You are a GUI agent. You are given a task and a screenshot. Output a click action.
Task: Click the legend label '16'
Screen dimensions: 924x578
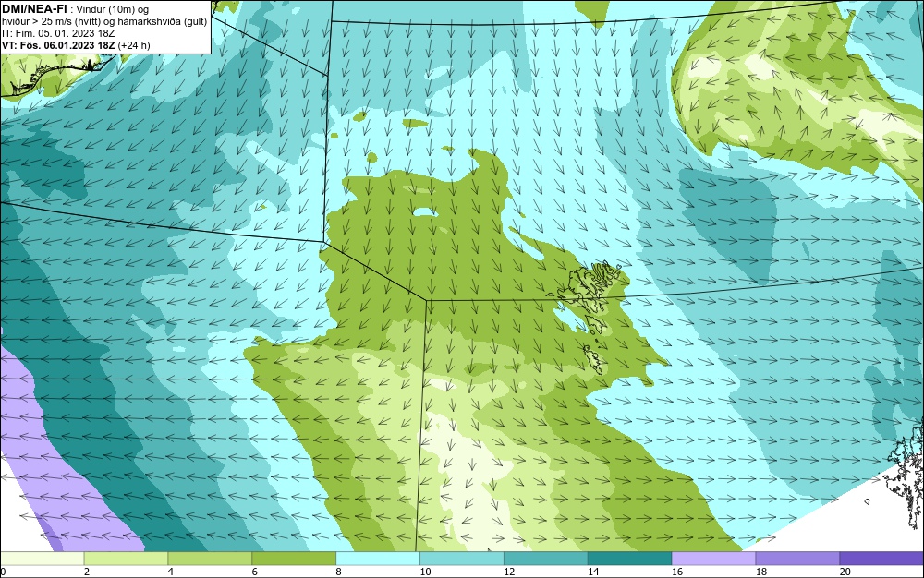coord(677,572)
